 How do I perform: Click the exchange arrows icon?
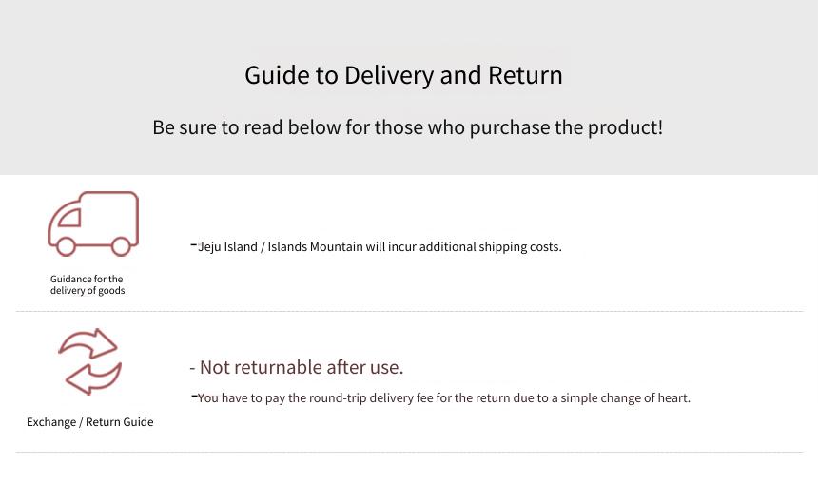click(90, 361)
